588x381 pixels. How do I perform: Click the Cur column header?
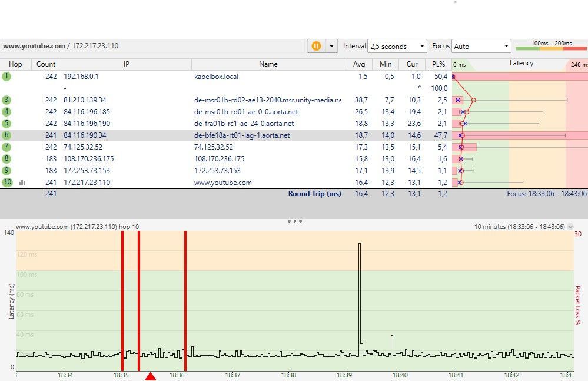(412, 64)
